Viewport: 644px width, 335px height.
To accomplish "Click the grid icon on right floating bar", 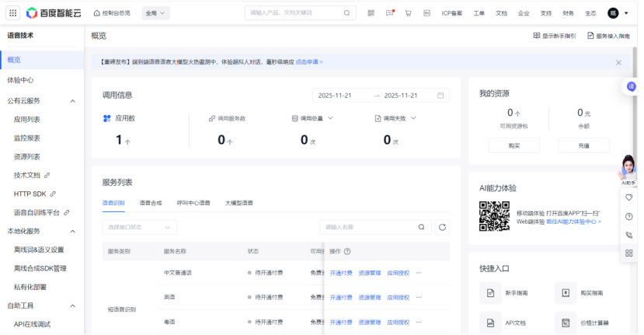I will point(628,253).
